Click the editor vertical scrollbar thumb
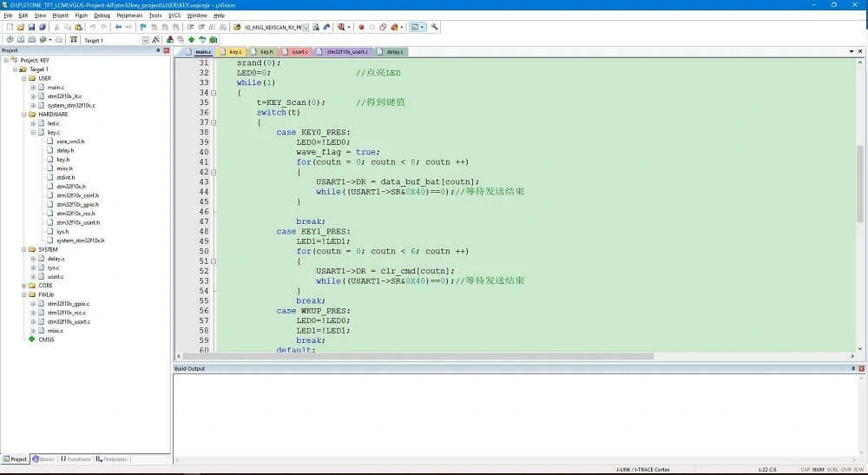The width and height of the screenshot is (868, 475). pos(859,184)
